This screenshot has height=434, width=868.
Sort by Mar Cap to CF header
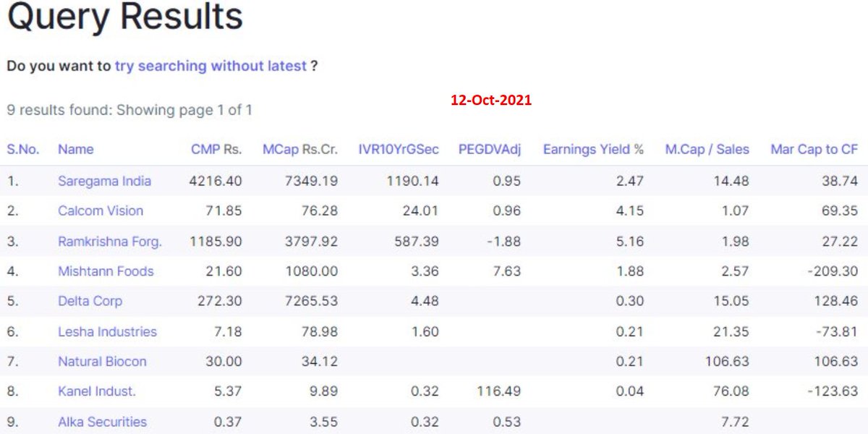coord(814,150)
